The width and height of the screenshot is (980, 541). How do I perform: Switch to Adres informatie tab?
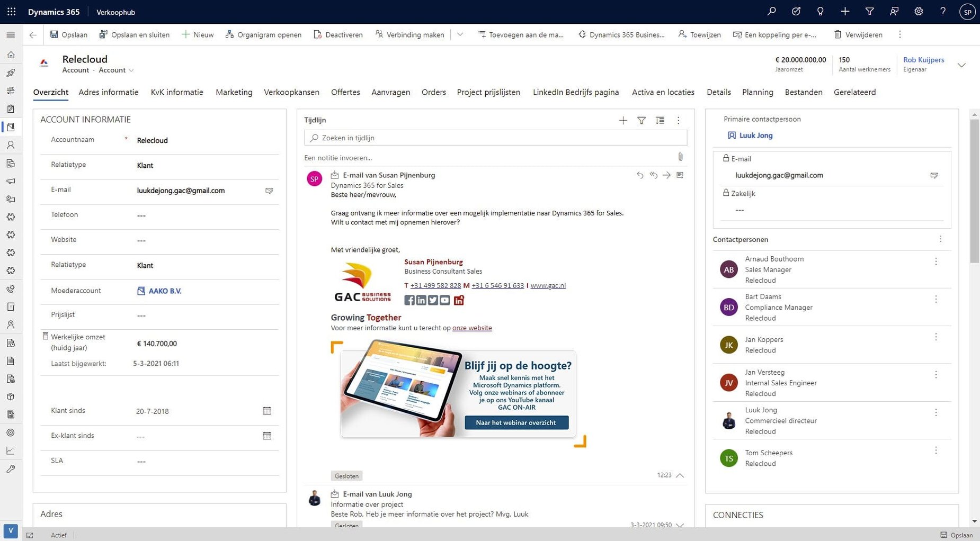[x=109, y=92]
